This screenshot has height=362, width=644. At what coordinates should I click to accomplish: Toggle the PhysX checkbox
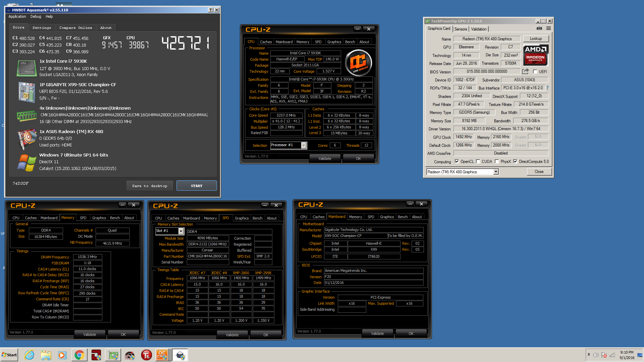497,162
